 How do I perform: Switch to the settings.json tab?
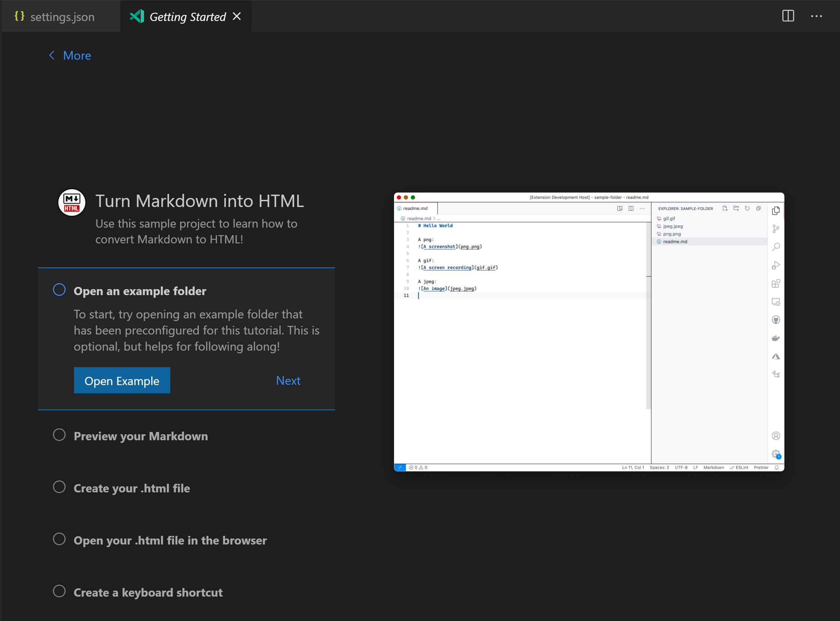[x=62, y=16]
